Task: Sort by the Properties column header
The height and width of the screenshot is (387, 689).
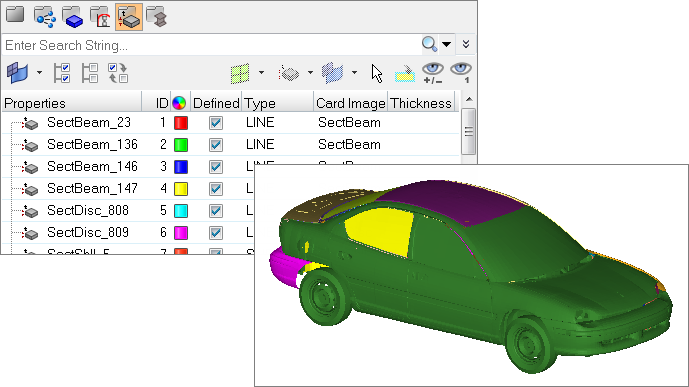Action: (x=72, y=103)
